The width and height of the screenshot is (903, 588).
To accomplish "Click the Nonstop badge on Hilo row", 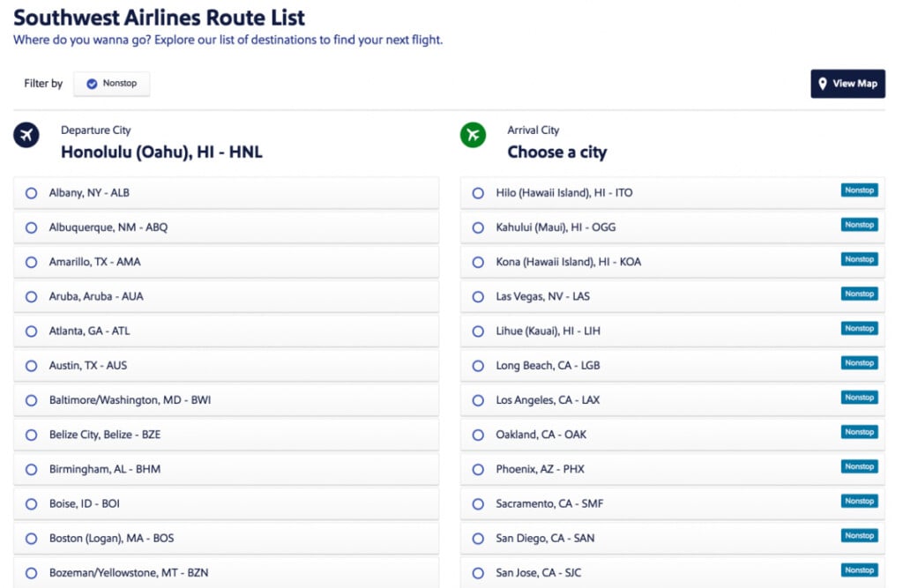I will (x=859, y=190).
